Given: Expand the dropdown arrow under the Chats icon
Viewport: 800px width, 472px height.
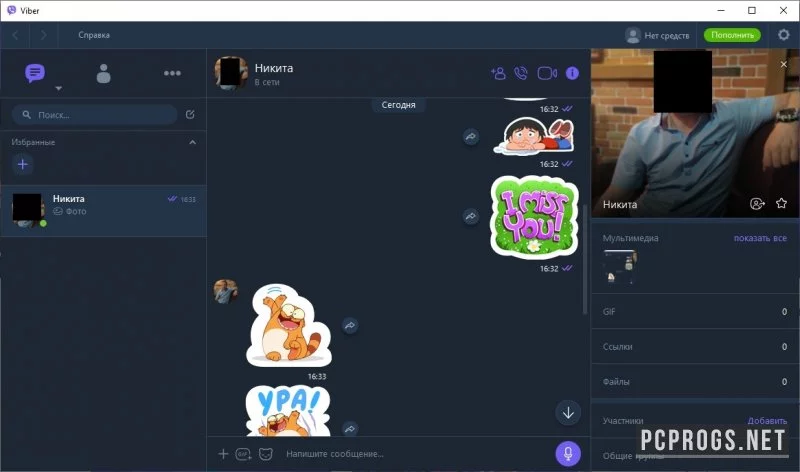Looking at the screenshot, I should point(59,88).
